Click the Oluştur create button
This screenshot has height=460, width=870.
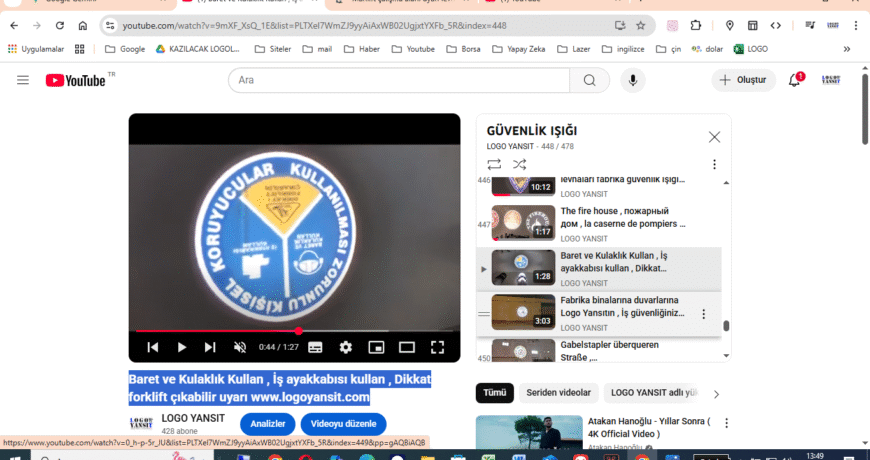click(743, 80)
